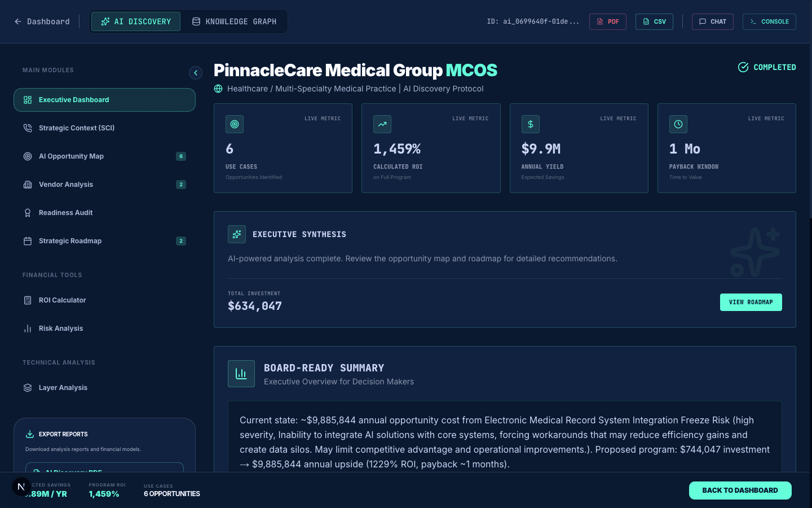Open Risk Analysis tool
Image resolution: width=812 pixels, height=508 pixels.
[104, 329]
